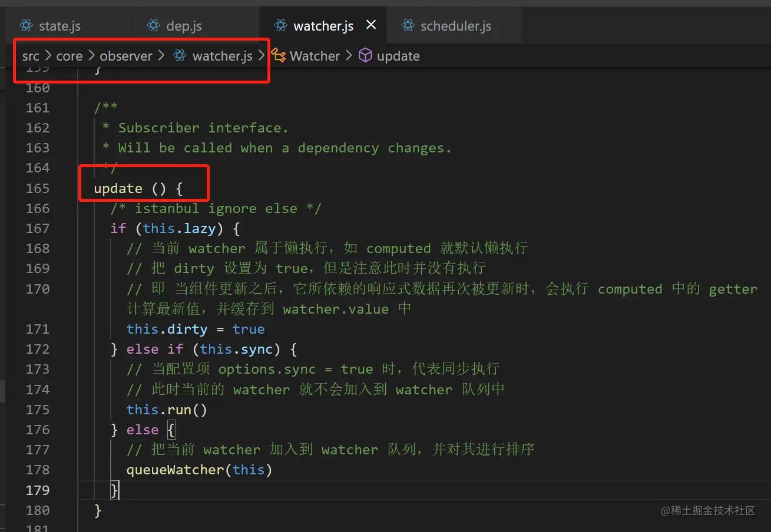Click the "options.sync = true" comment line
Viewport: 771px width, 532px height.
313,369
